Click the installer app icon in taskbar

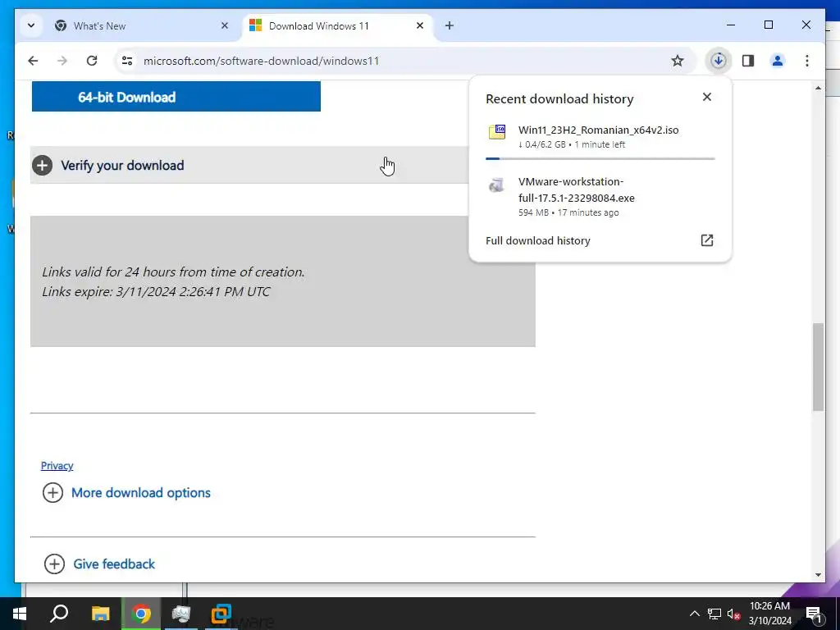[x=181, y=614]
